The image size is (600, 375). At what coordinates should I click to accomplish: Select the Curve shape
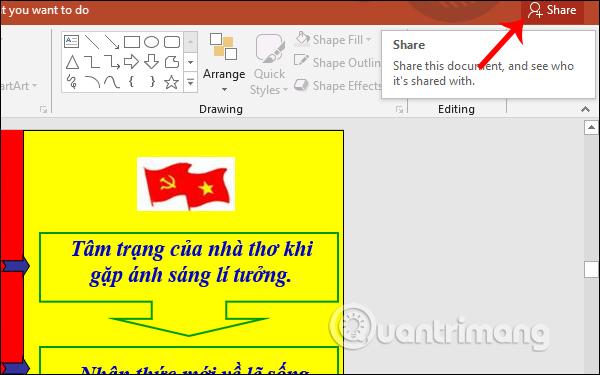click(112, 82)
